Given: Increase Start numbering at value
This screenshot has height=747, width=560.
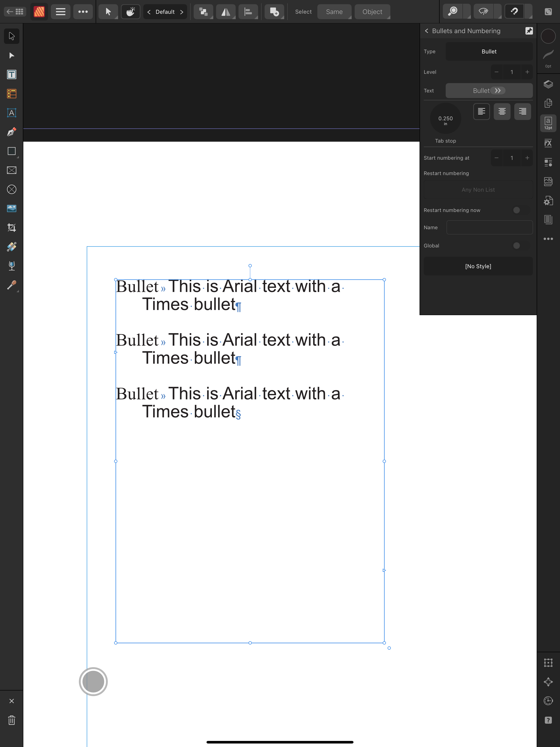Looking at the screenshot, I should [527, 158].
